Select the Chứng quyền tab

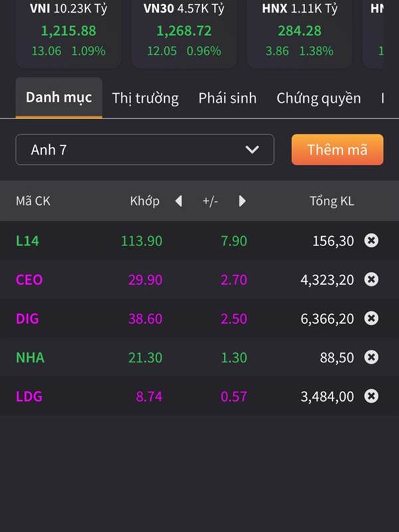[319, 98]
